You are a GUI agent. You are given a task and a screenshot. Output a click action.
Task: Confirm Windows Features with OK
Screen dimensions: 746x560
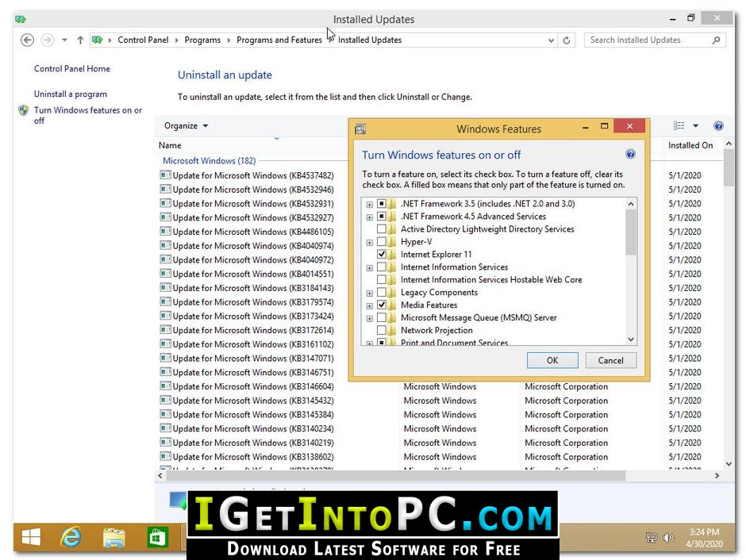point(552,360)
